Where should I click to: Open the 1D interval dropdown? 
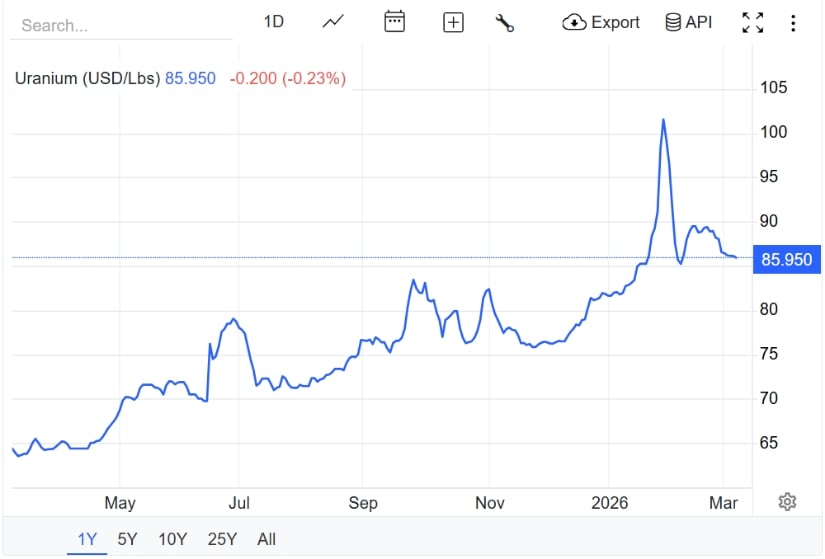pos(274,22)
